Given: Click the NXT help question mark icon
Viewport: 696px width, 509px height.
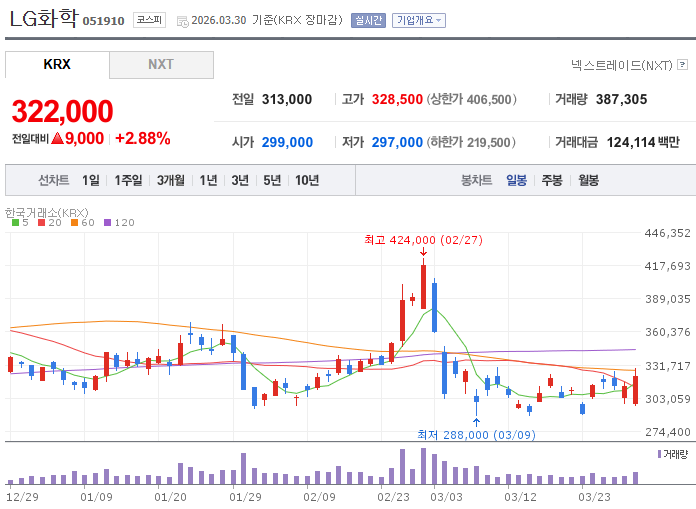Looking at the screenshot, I should click(683, 65).
